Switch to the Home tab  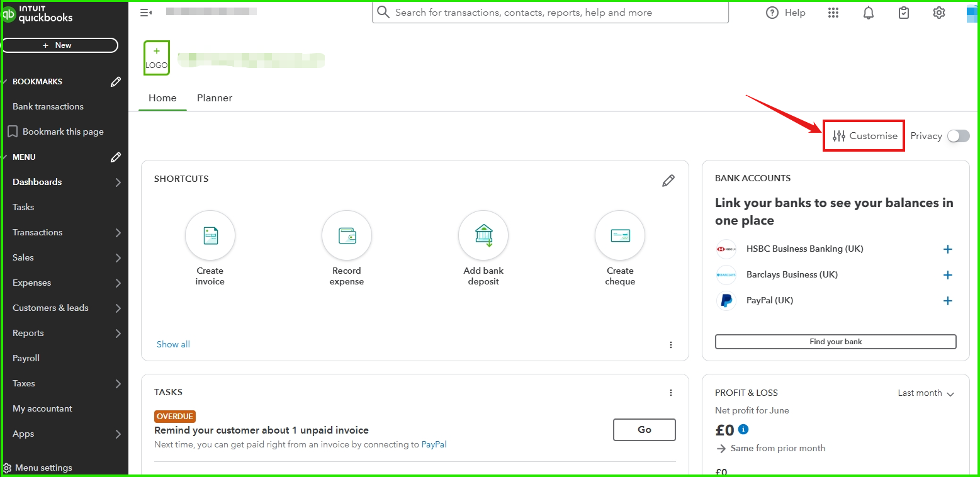[x=162, y=98]
